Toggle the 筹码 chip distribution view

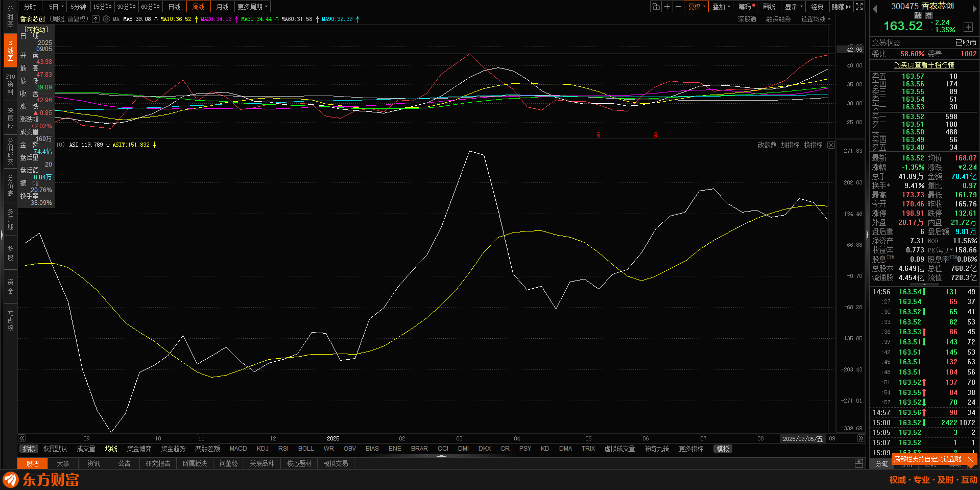pyautogui.click(x=746, y=7)
